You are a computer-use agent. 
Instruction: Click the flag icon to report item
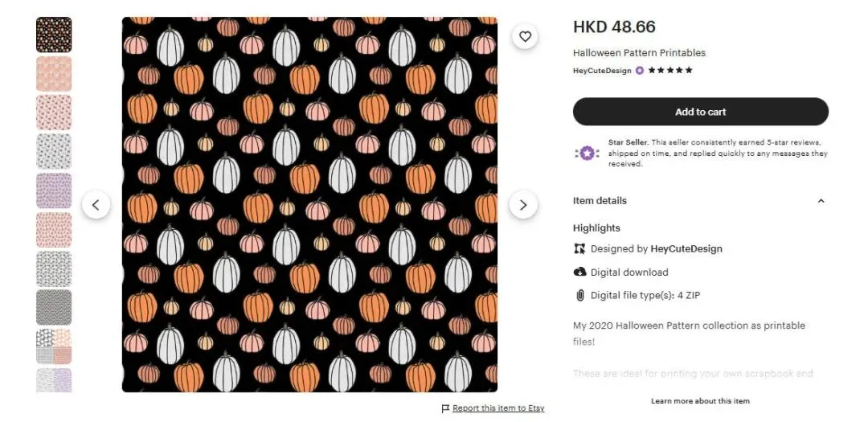445,408
